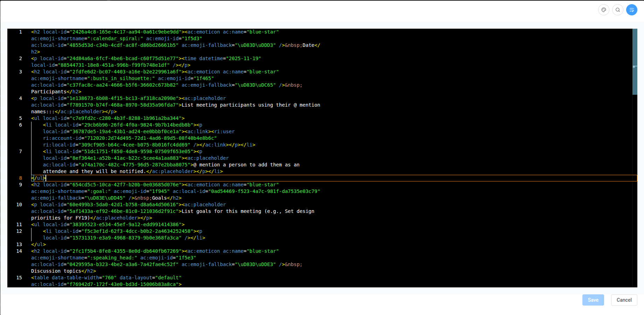Select line number 1 in gutter

coord(21,32)
